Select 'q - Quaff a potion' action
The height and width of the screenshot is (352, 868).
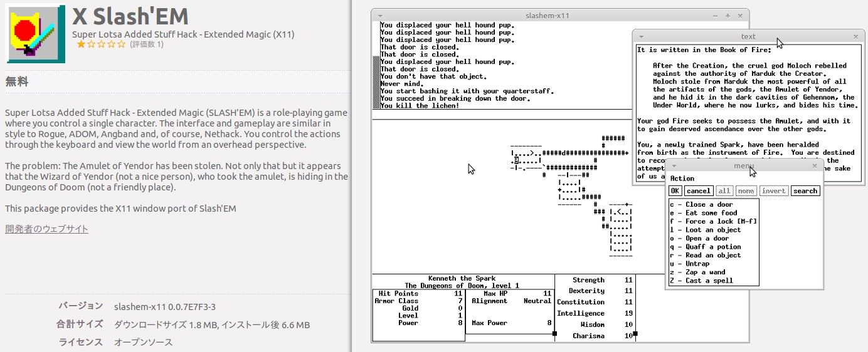714,247
